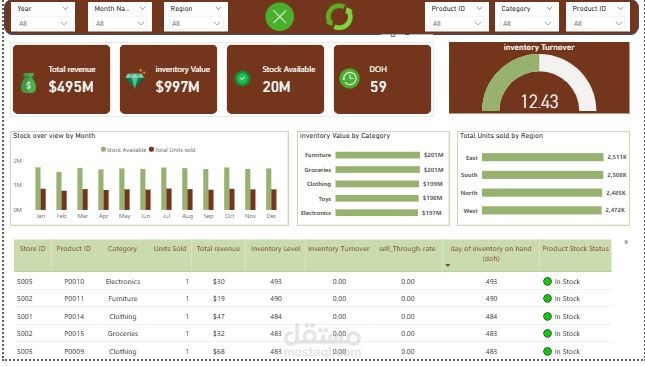The width and height of the screenshot is (645, 366).
Task: Click the green check badge on Stock Available card
Action: click(242, 78)
